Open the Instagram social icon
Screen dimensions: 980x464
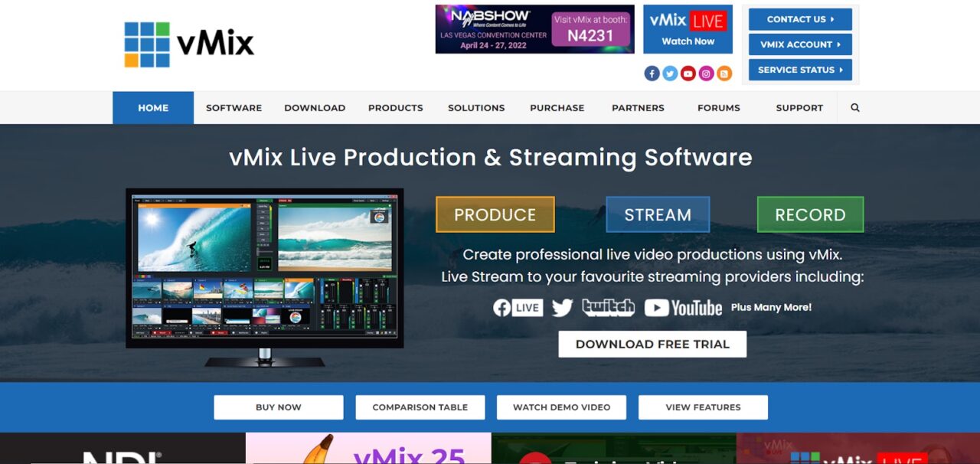(706, 74)
